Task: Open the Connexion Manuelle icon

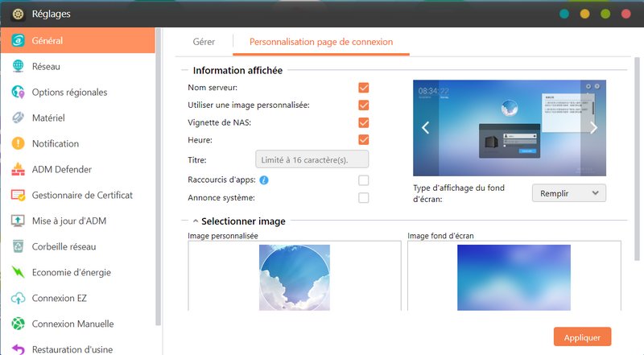Action: [x=18, y=324]
